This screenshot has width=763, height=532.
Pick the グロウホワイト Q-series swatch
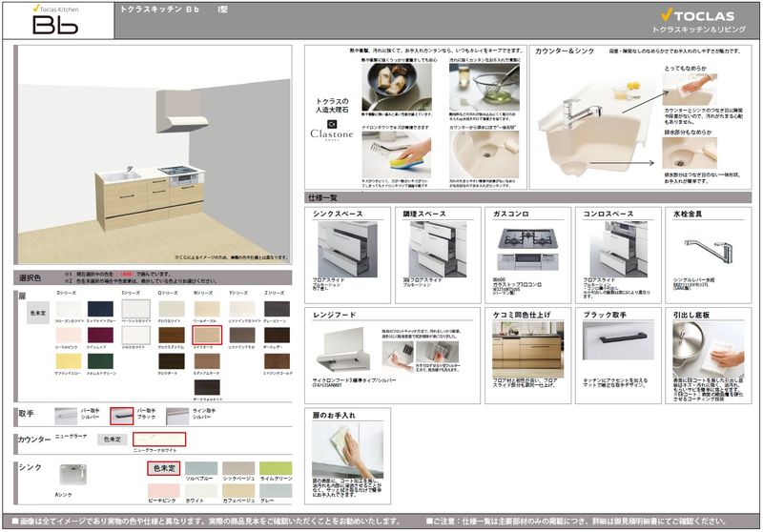coord(172,309)
